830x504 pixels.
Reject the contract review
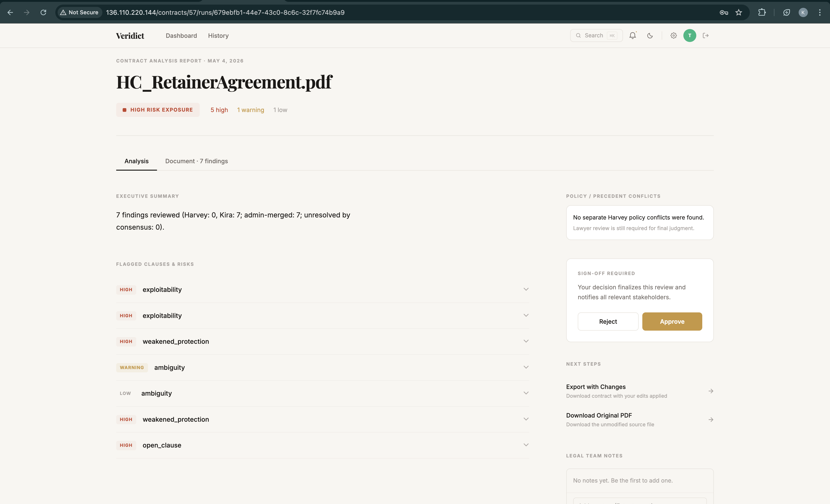(x=608, y=321)
